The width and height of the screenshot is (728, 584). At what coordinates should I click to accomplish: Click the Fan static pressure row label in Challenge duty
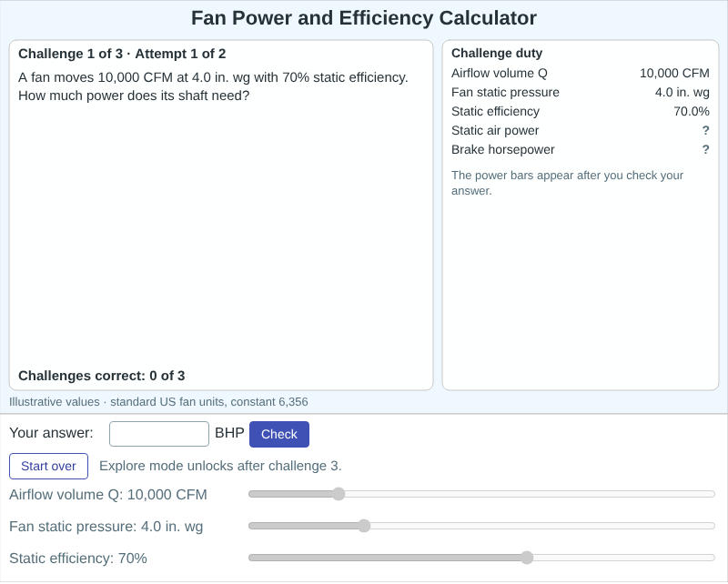505,93
